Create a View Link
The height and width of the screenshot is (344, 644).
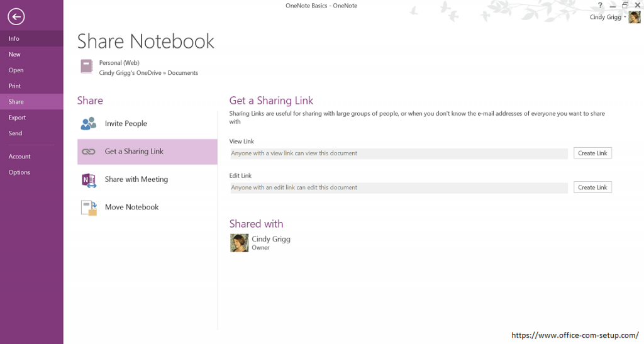592,153
